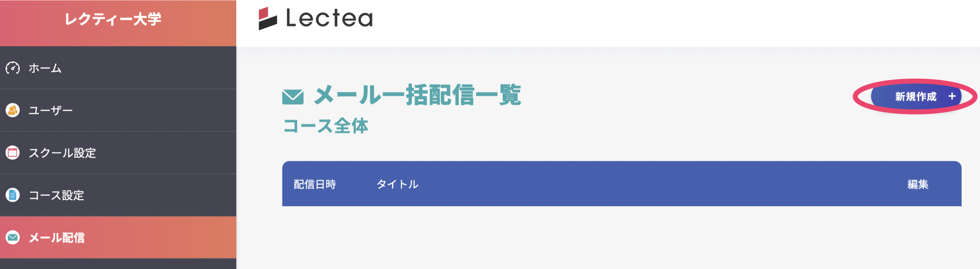Click the レクティー大学 school name header

(x=113, y=19)
